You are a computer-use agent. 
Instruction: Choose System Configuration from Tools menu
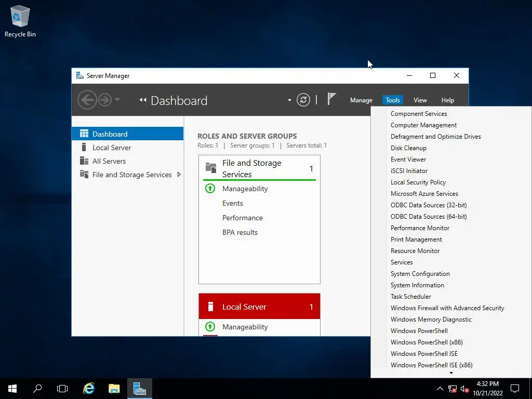[451, 273]
